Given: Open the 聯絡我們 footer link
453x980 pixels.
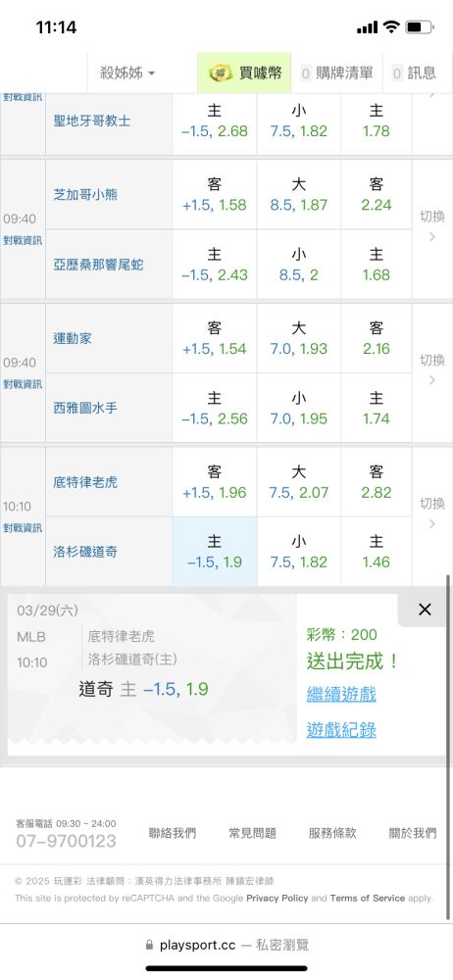Looking at the screenshot, I should (x=172, y=833).
